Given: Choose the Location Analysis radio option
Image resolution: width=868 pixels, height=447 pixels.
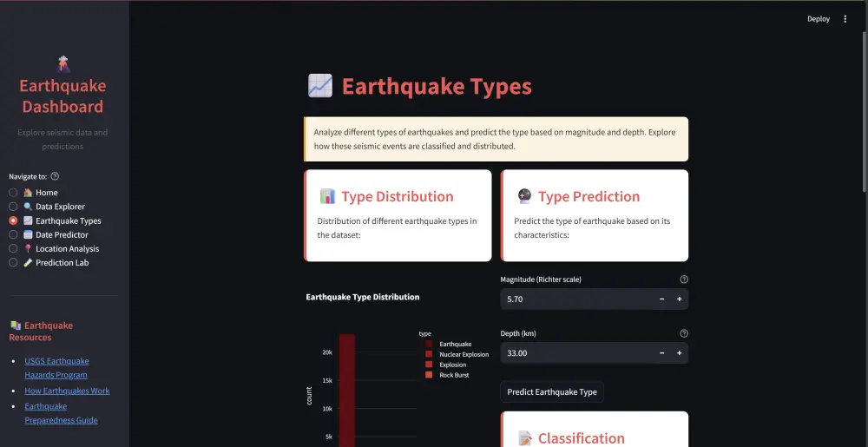Looking at the screenshot, I should click(13, 249).
